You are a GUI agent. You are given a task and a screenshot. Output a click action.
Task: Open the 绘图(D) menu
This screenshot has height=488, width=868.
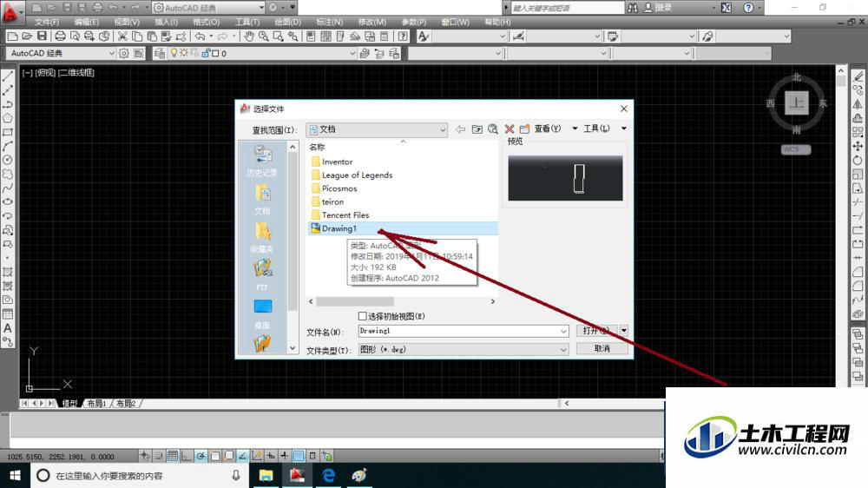click(x=288, y=23)
